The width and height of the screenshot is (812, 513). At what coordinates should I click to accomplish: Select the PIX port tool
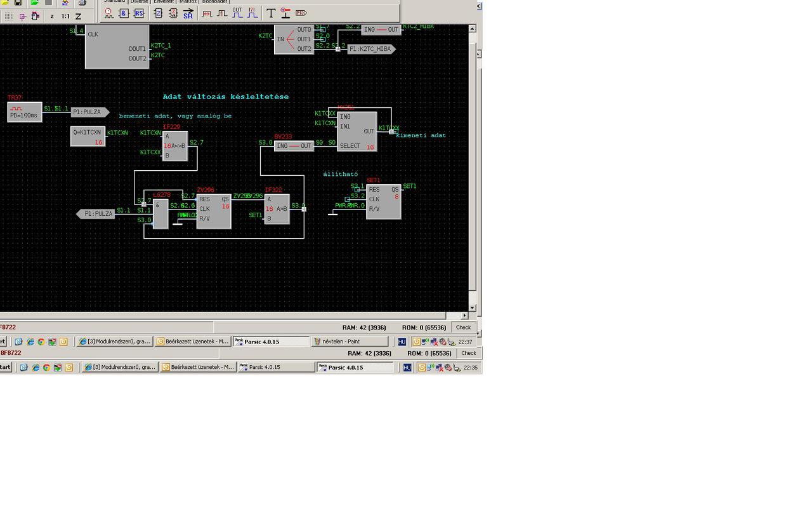pyautogui.click(x=301, y=13)
